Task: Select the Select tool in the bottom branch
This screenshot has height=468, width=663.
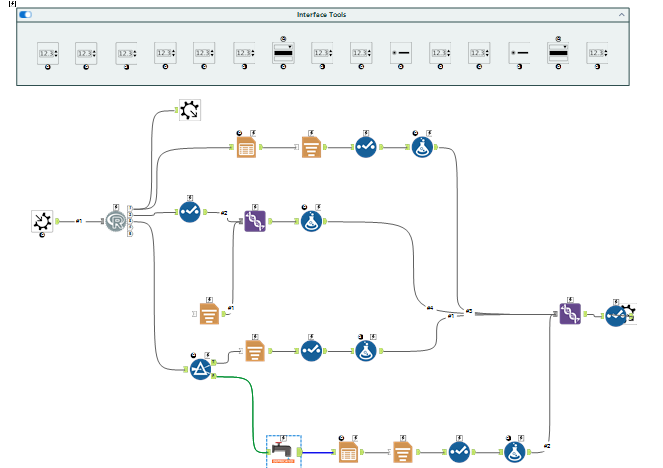Action: tap(459, 452)
